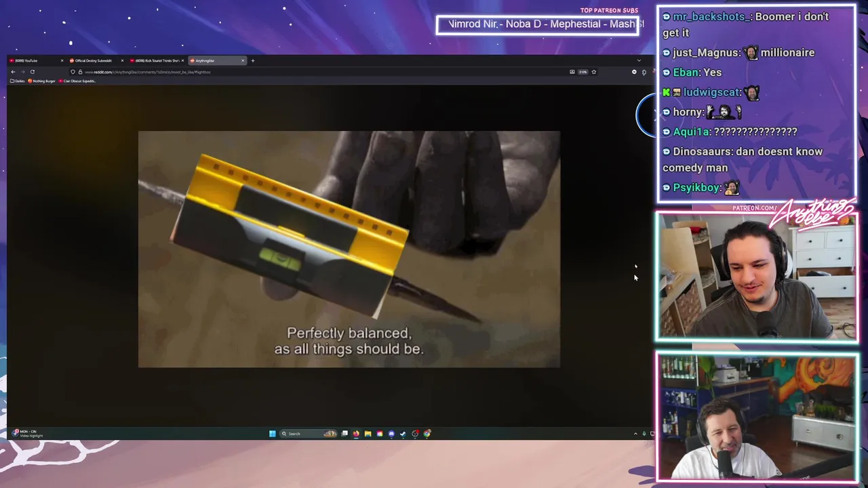Click username just_Magnus in chat
The height and width of the screenshot is (488, 868).
(x=706, y=52)
